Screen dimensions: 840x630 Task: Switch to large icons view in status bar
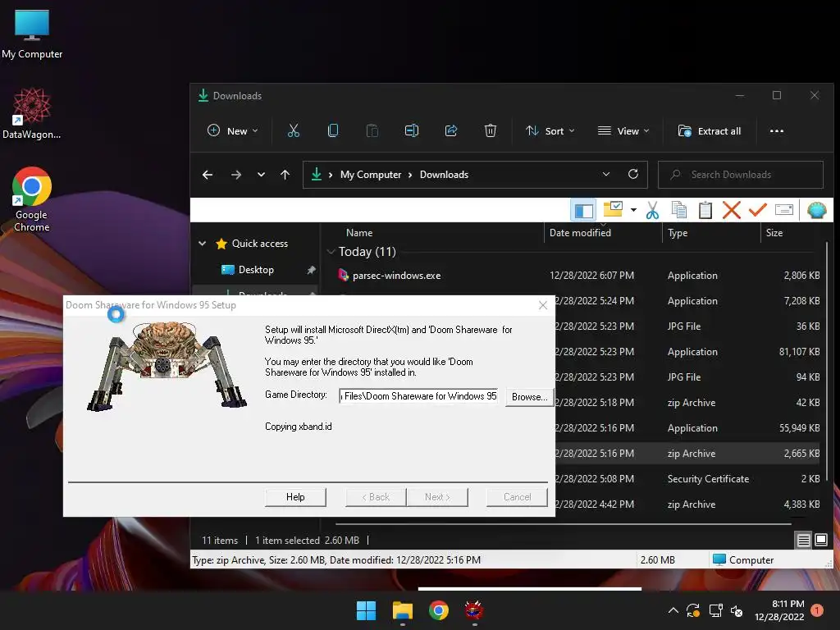click(820, 540)
